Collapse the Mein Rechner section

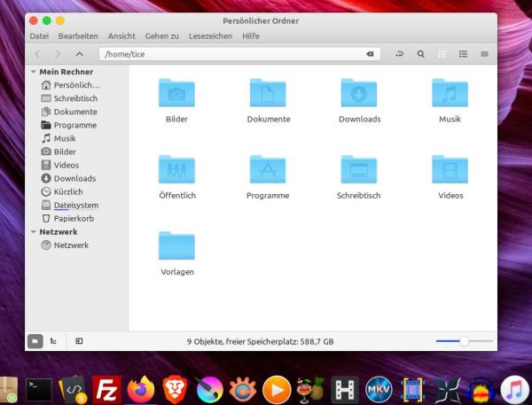click(34, 72)
